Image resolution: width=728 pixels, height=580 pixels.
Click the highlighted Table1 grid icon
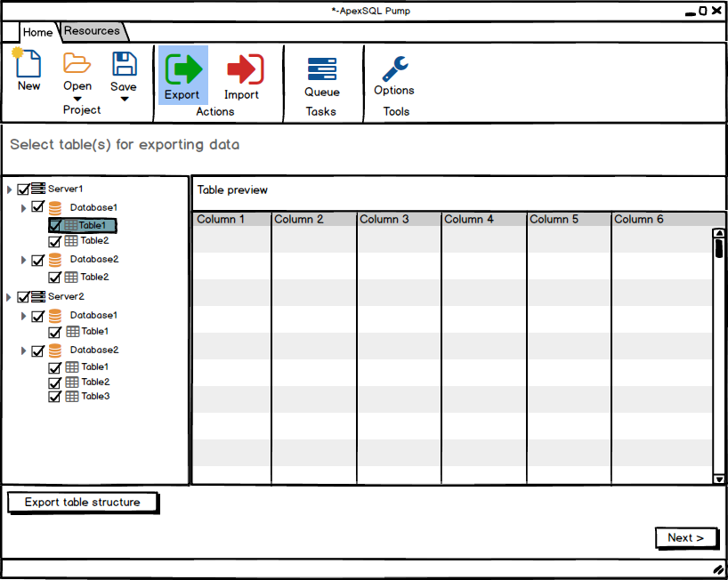click(x=70, y=225)
